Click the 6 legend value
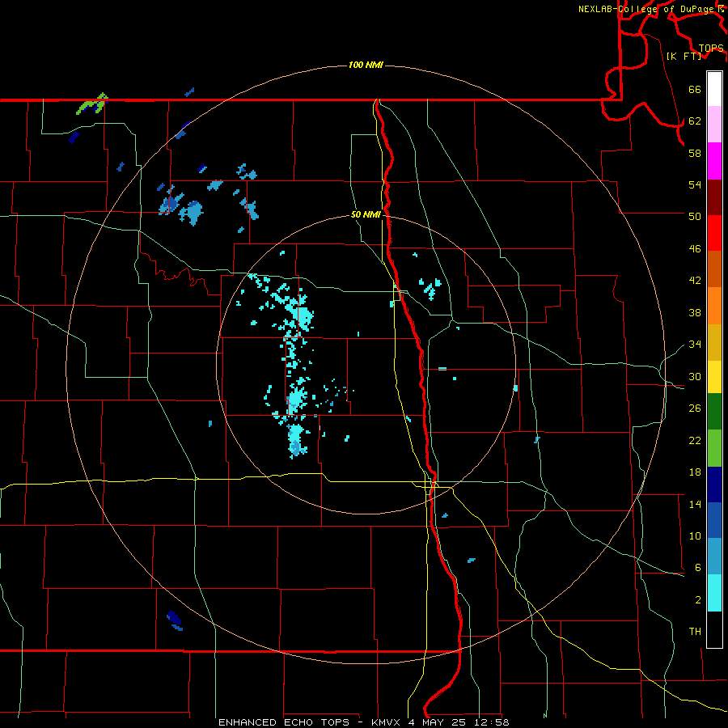Screen dimensions: 728x728 pyautogui.click(x=698, y=567)
